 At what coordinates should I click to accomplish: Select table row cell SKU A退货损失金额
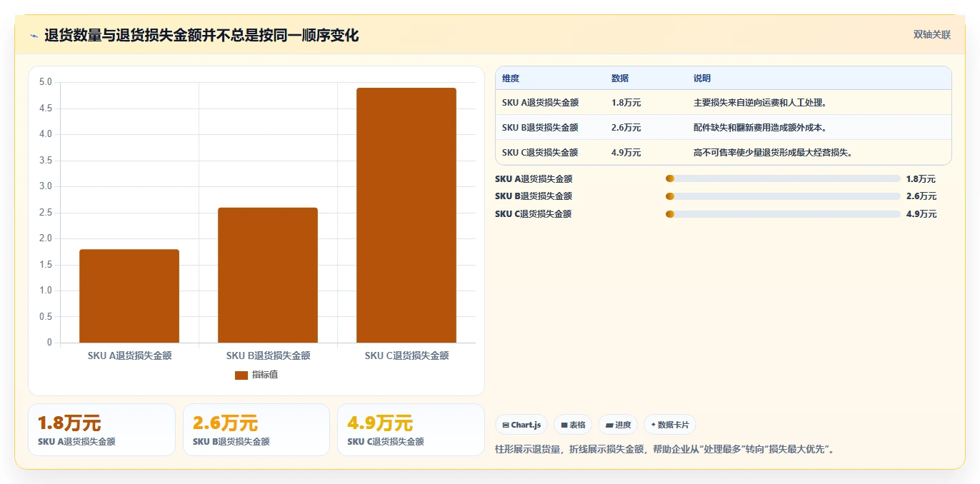(x=540, y=103)
